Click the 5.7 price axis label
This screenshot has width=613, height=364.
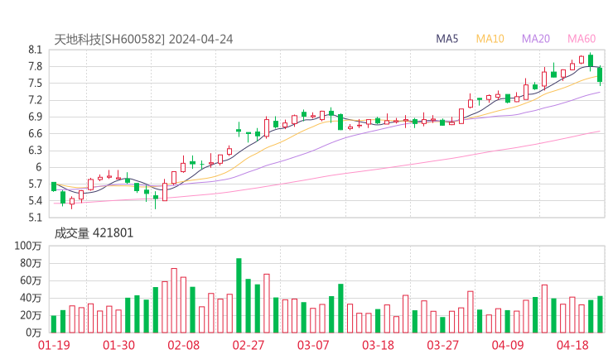coord(35,184)
